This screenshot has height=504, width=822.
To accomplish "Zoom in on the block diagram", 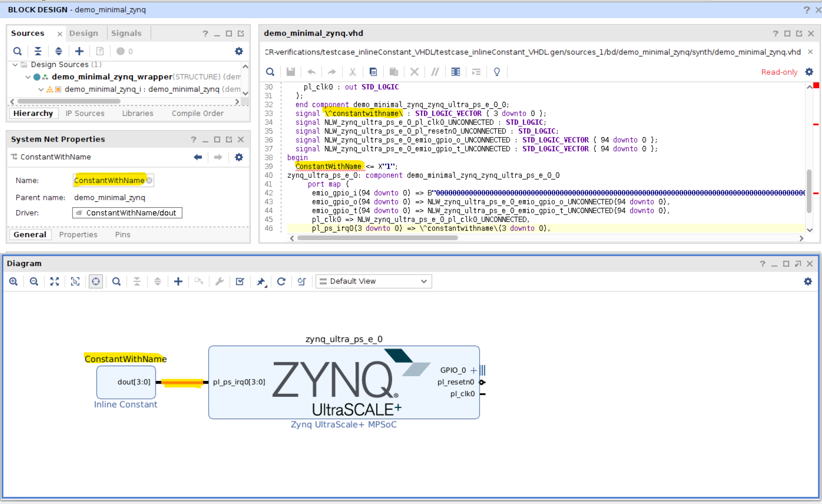I will coord(13,281).
